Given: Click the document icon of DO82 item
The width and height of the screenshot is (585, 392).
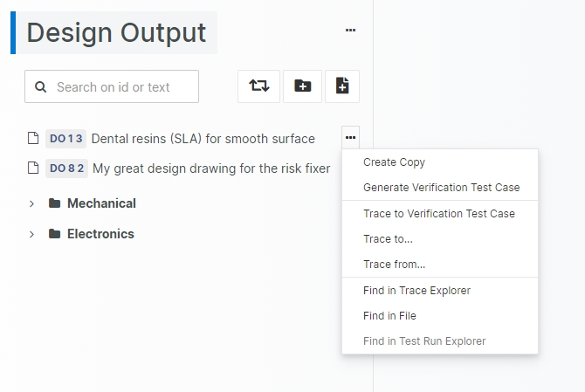Looking at the screenshot, I should pos(32,168).
